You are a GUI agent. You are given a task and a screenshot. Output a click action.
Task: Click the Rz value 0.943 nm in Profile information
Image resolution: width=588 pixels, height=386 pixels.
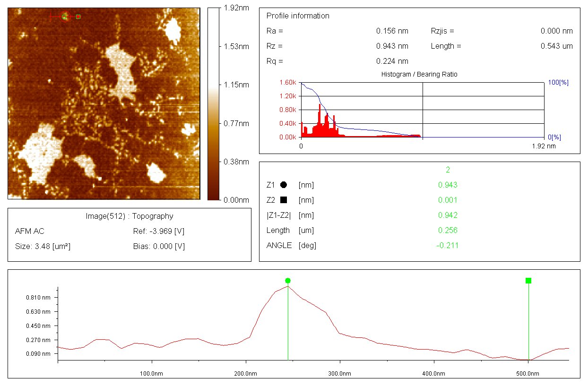[392, 46]
